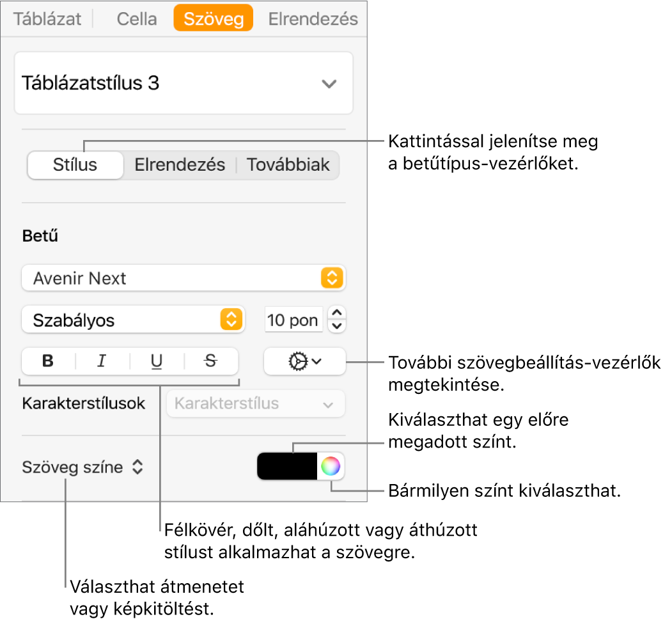The image size is (672, 626).
Task: Toggle underline formatting with U button
Action: pos(157,361)
